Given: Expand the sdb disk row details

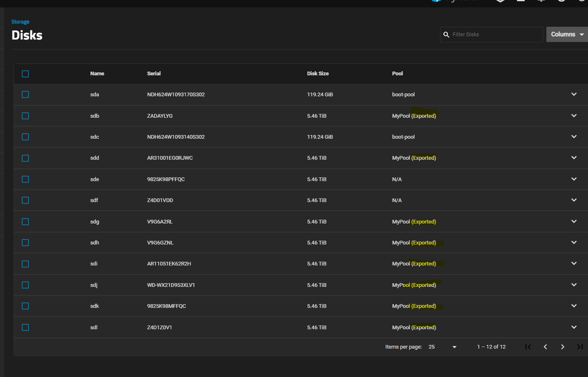Looking at the screenshot, I should point(574,116).
